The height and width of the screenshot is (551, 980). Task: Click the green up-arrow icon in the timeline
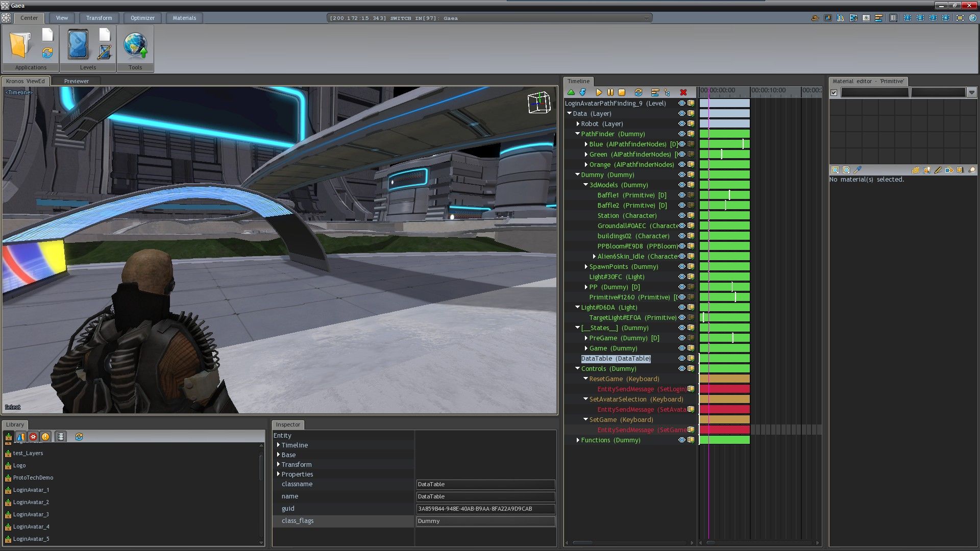pos(571,92)
